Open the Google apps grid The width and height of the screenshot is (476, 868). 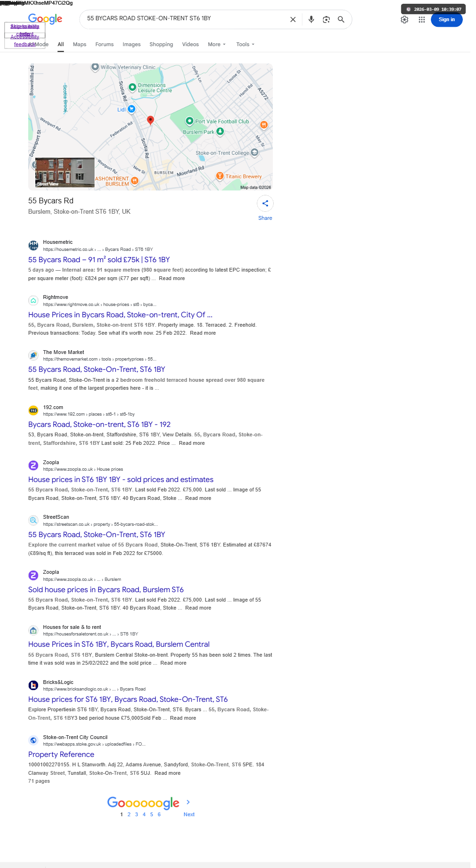(x=421, y=20)
